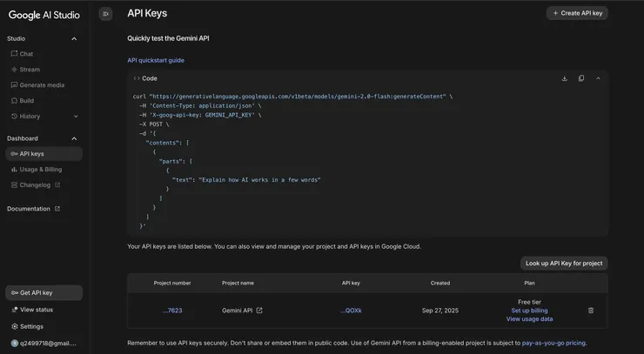This screenshot has width=644, height=354.
Task: Open Gemini API project external link icon
Action: click(x=259, y=311)
